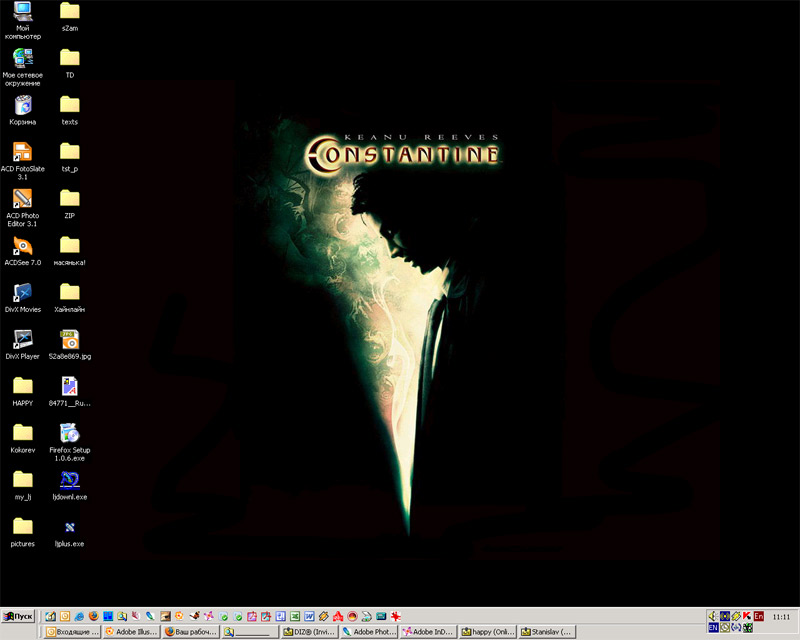Switch to Входящие taskbar button
This screenshot has width=800, height=640.
pyautogui.click(x=73, y=632)
